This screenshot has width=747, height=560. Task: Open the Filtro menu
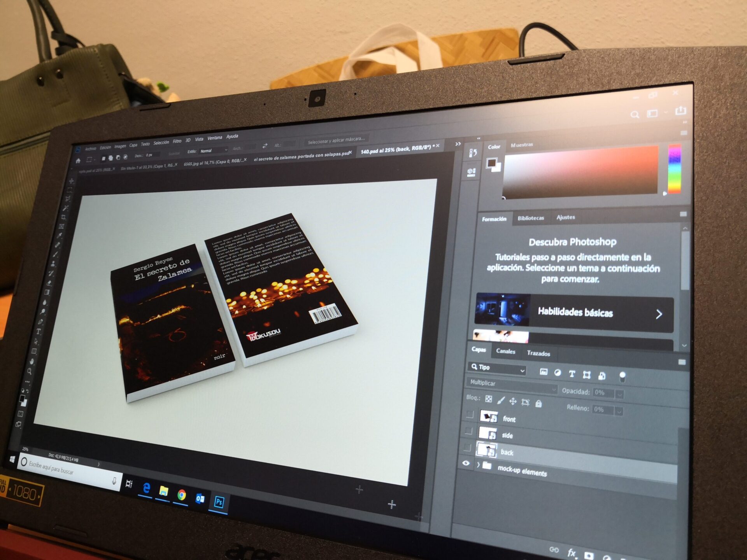177,141
